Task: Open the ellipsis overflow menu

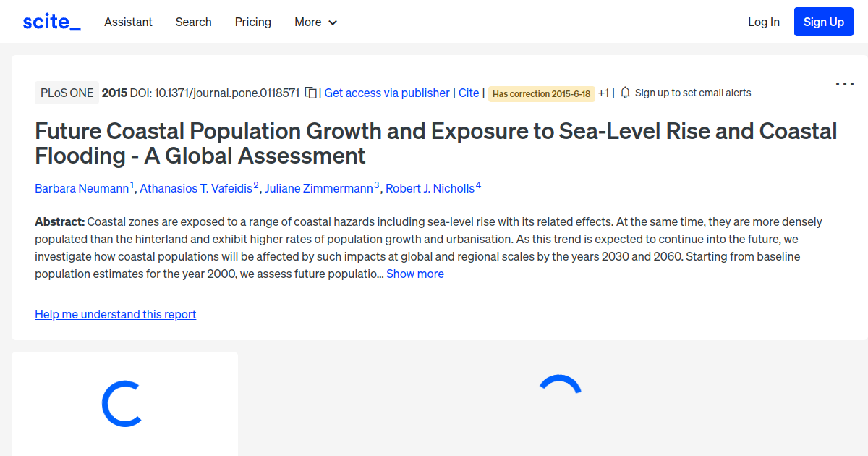Action: 844,84
